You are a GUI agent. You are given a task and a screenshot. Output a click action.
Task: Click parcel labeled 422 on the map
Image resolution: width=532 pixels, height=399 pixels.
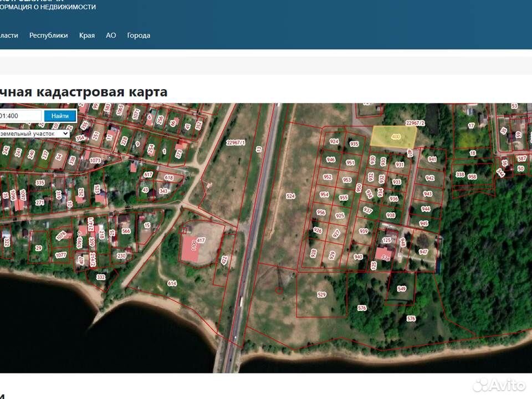224,260
